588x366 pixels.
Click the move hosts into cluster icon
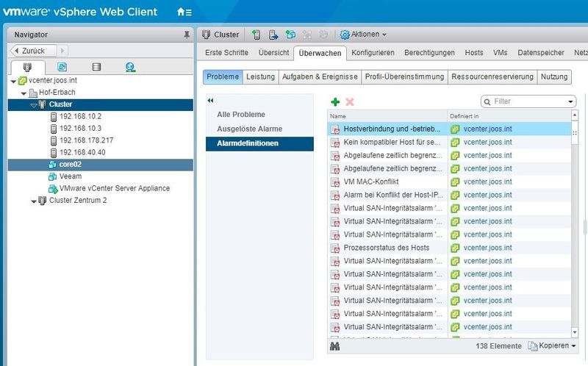click(x=273, y=35)
